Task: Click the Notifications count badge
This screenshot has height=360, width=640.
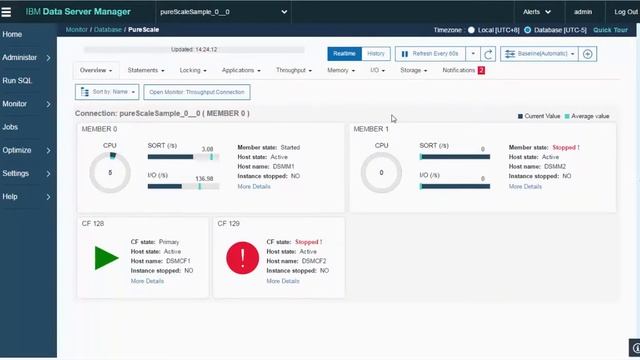Action: 481,70
